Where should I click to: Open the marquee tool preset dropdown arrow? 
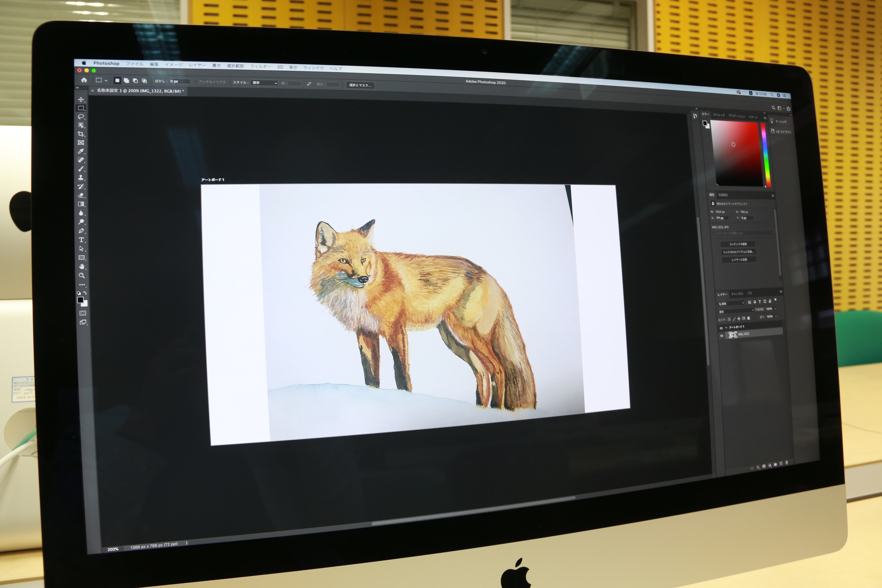(106, 80)
